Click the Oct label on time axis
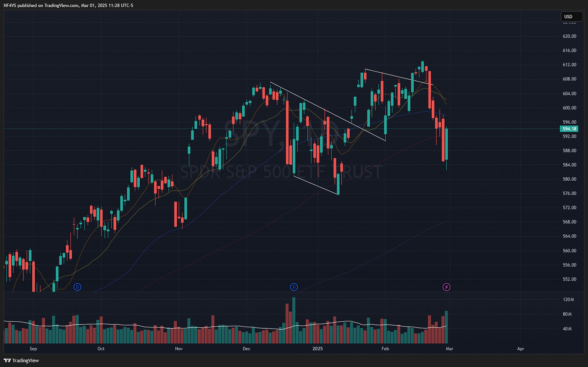 tap(101, 349)
